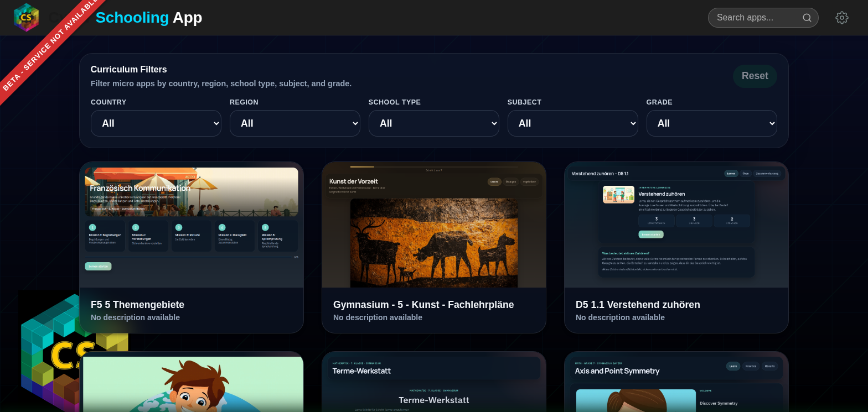Click the D5 1.1 Verstehend zuhören title
The width and height of the screenshot is (868, 412).
coord(638,305)
